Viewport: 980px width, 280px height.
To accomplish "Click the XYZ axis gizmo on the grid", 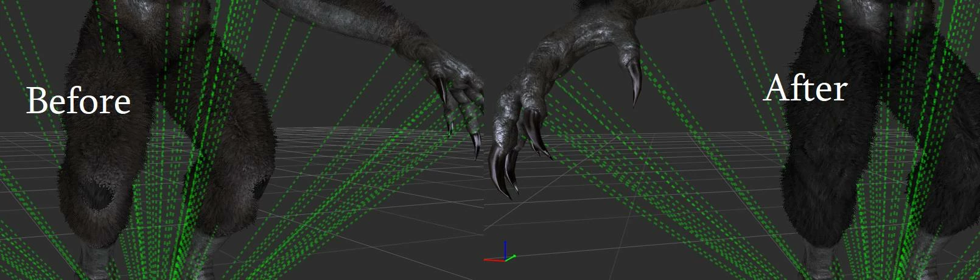I will (500, 252).
